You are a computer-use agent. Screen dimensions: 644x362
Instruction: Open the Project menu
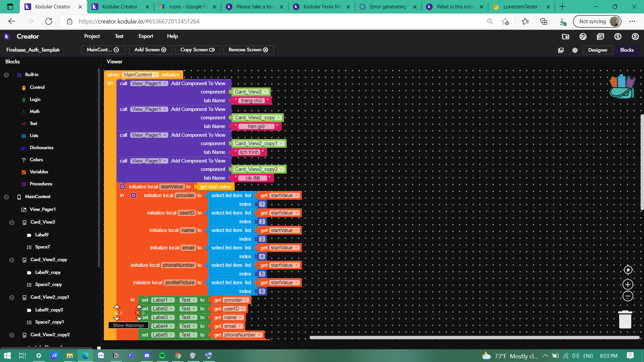(92, 36)
